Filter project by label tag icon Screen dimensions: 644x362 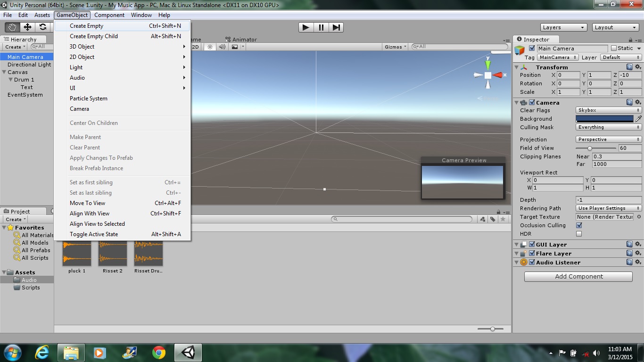coord(492,219)
